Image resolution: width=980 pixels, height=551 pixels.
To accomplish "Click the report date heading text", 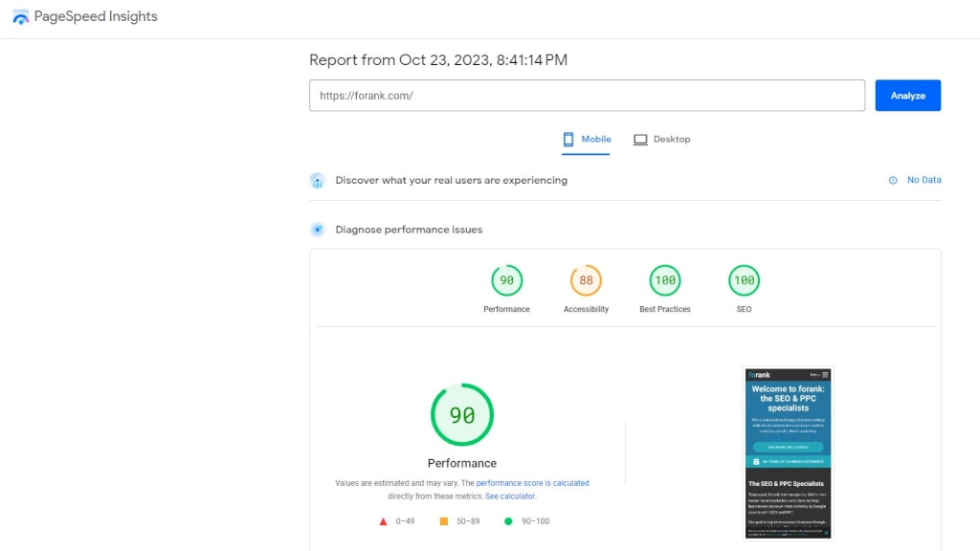I will click(x=438, y=60).
